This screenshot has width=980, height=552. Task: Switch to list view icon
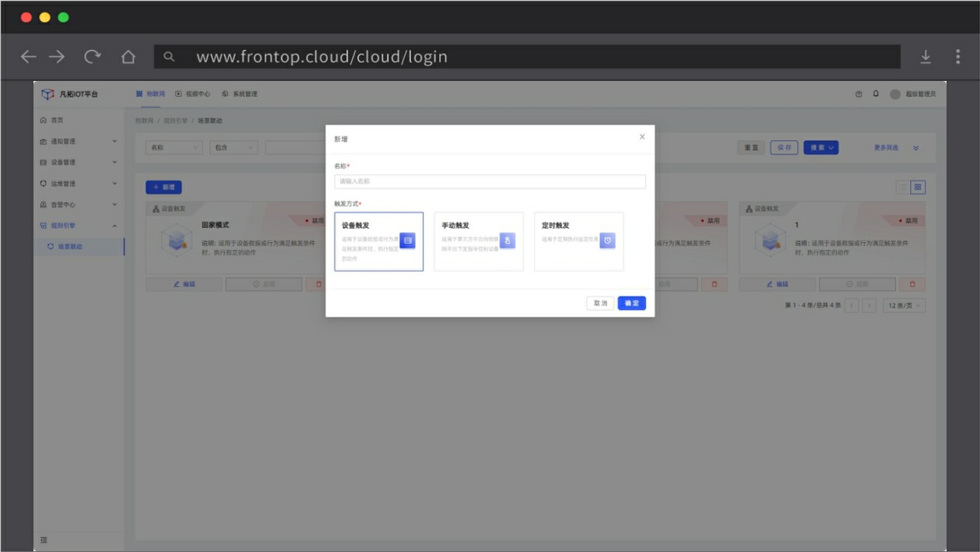903,187
